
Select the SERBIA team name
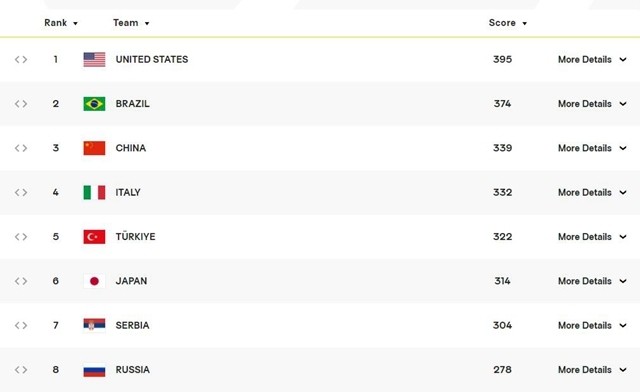pos(132,325)
